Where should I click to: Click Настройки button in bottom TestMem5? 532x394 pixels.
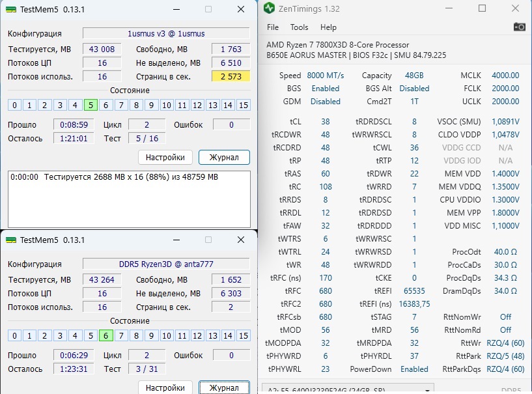(x=165, y=387)
